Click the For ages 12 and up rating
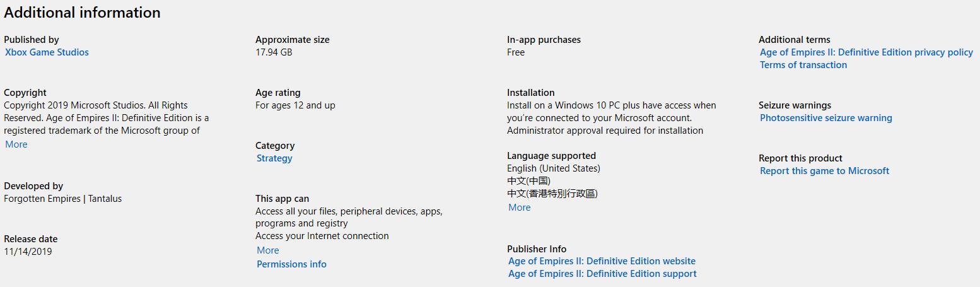Image resolution: width=980 pixels, height=287 pixels. pyautogui.click(x=295, y=105)
